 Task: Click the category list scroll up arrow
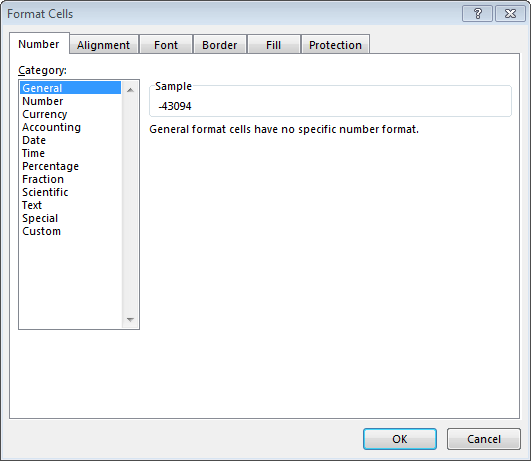130,90
